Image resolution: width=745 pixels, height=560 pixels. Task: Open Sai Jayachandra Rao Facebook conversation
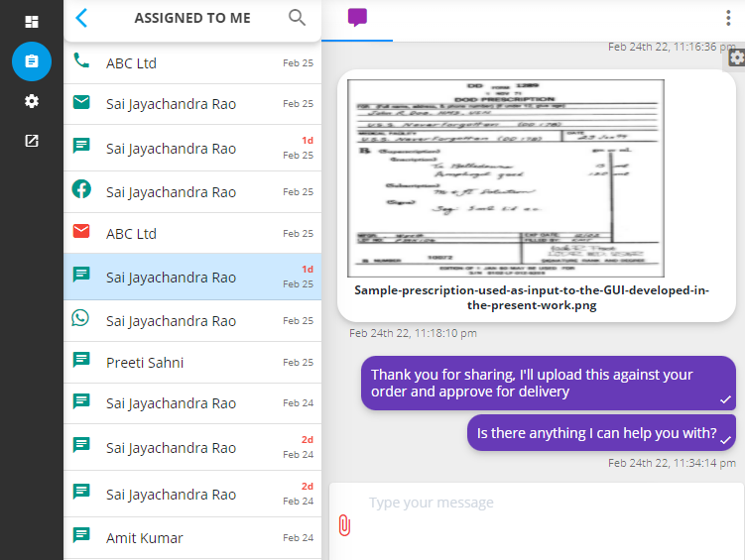pyautogui.click(x=192, y=192)
